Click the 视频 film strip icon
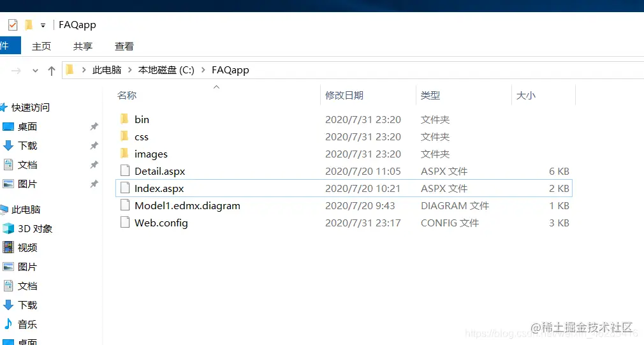This screenshot has width=644, height=345. pyautogui.click(x=8, y=247)
